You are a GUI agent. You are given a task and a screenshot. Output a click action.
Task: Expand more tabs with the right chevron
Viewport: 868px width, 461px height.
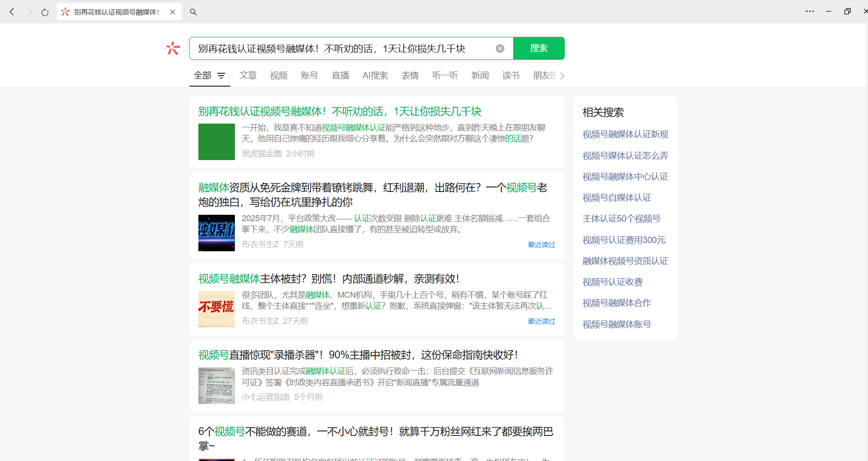click(562, 76)
